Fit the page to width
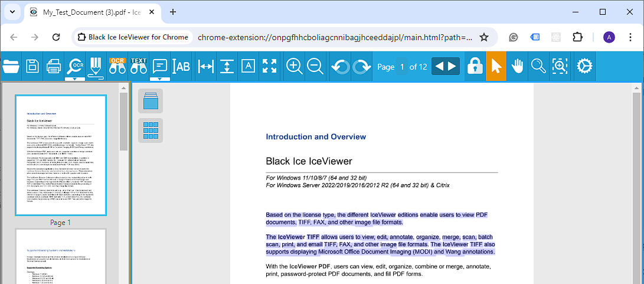Screen dimensions: 644x284 pos(205,66)
